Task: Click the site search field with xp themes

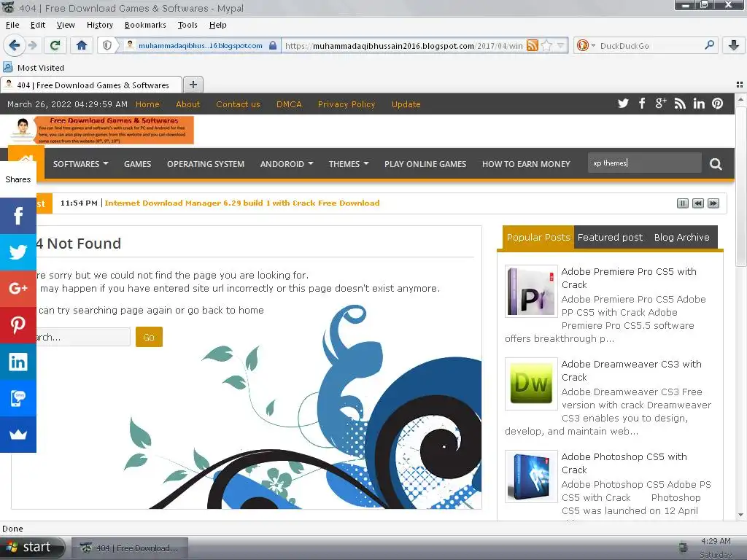Action: pyautogui.click(x=645, y=163)
